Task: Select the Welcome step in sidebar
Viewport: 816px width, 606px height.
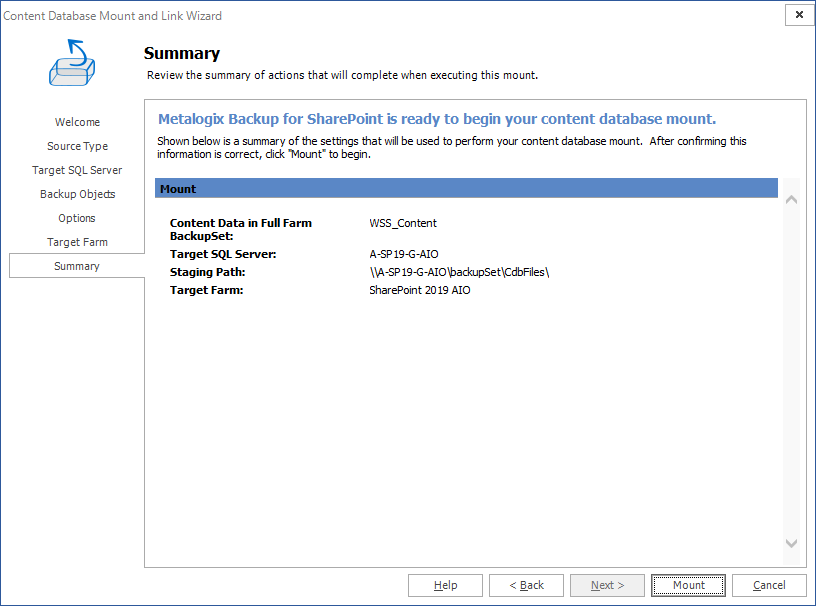Action: 77,122
